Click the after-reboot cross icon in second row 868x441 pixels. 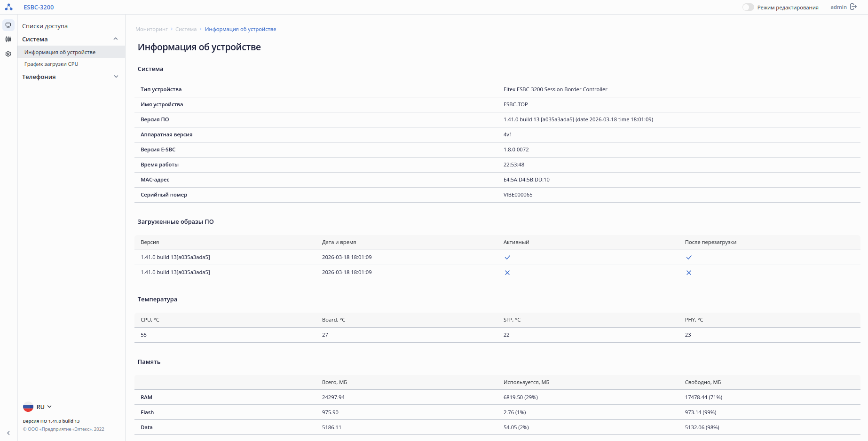click(689, 273)
